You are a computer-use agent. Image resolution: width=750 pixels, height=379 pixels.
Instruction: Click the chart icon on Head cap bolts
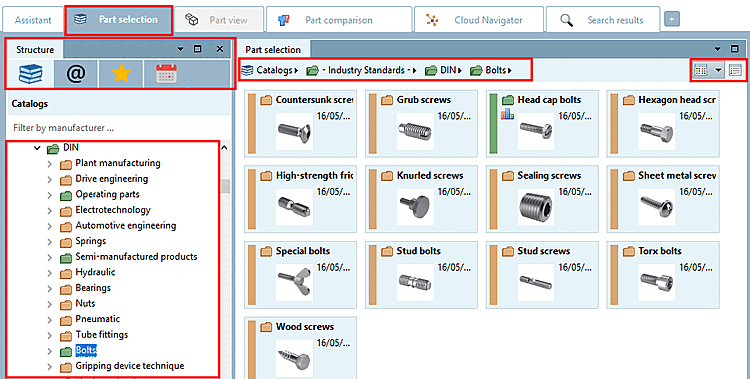coord(507,114)
